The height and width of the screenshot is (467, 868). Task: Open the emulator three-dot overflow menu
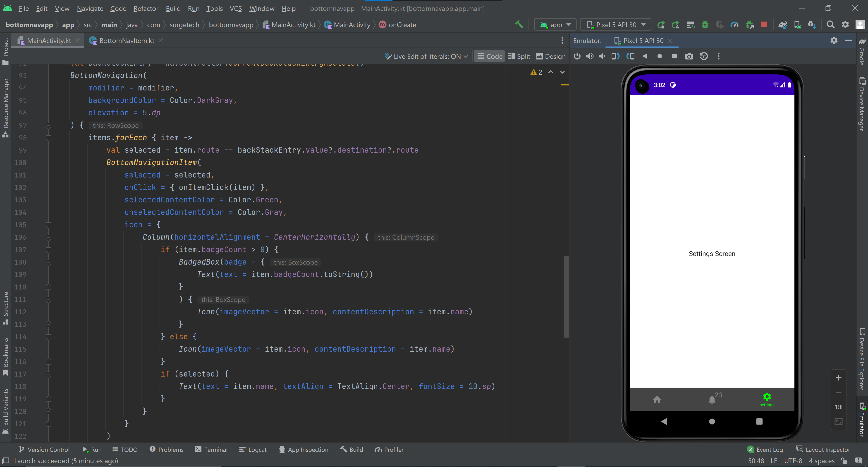(x=719, y=56)
